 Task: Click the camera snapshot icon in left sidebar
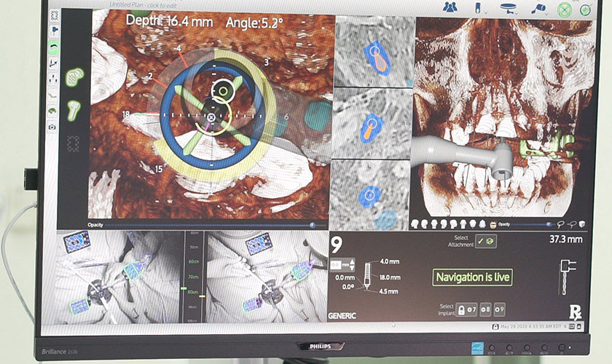[x=52, y=127]
